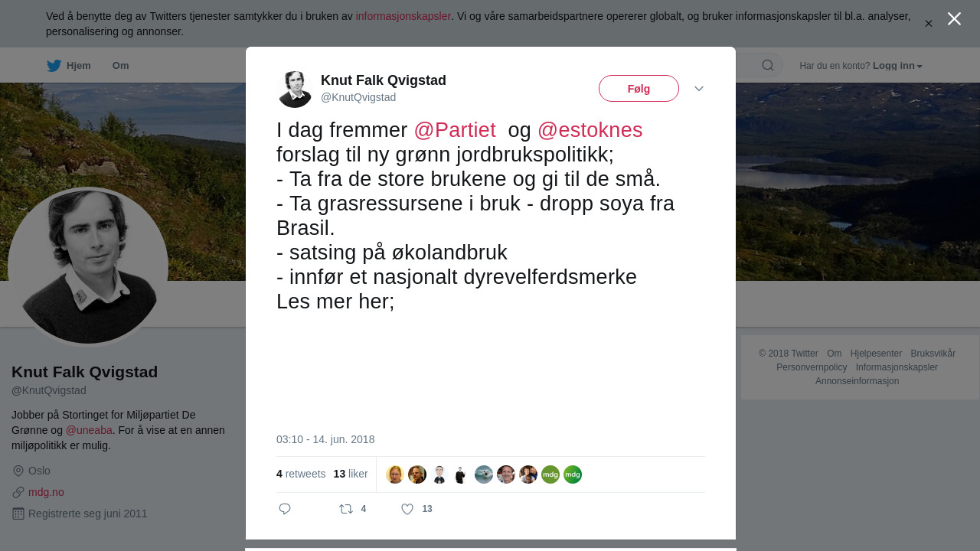Like the tweet with the heart icon
The height and width of the screenshot is (551, 980).
click(x=407, y=509)
